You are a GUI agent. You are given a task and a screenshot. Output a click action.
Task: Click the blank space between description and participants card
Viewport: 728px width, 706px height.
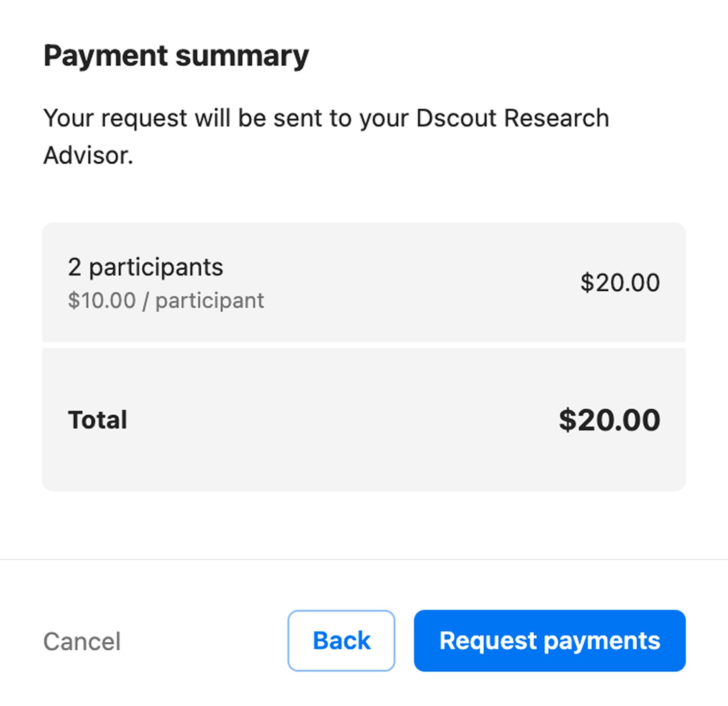(363, 196)
